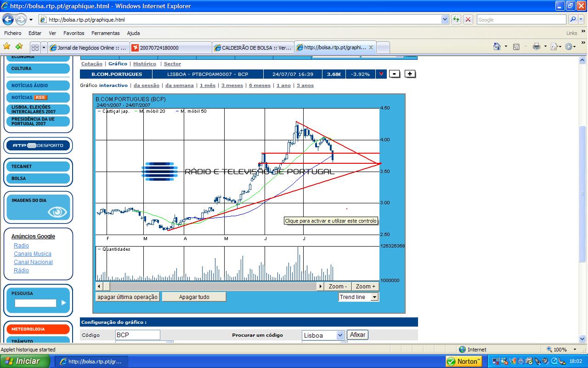Open the Histórico link
Screen dimensions: 588x368
[145, 64]
